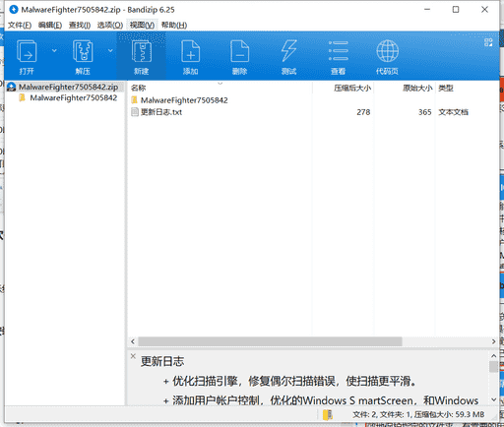Viewport: 504px width, 427px height.
Task: Click original size value 365
Action: click(x=424, y=112)
